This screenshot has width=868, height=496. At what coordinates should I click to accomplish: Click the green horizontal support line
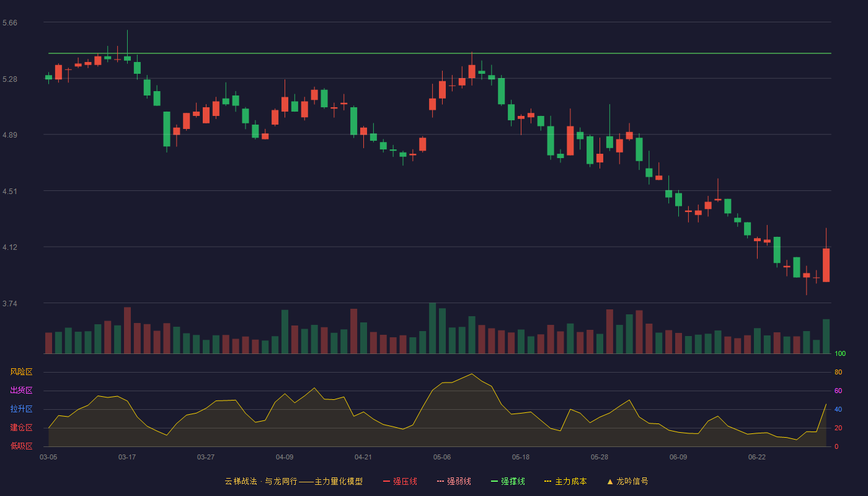click(x=440, y=53)
